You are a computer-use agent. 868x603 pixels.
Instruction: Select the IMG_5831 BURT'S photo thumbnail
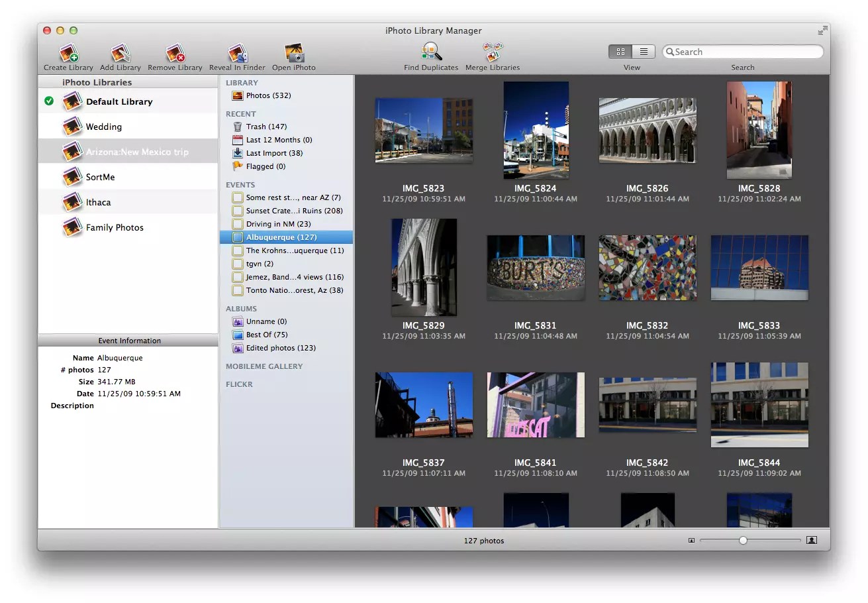536,268
